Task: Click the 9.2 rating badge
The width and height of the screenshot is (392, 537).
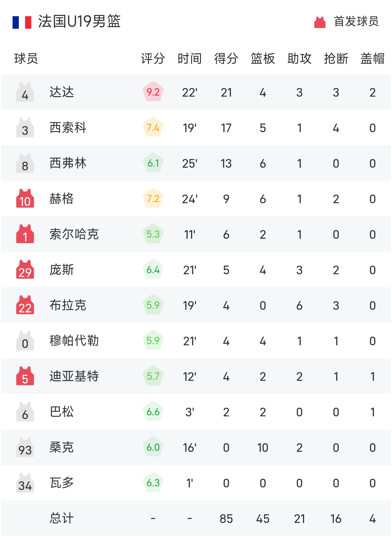Action: coord(153,92)
